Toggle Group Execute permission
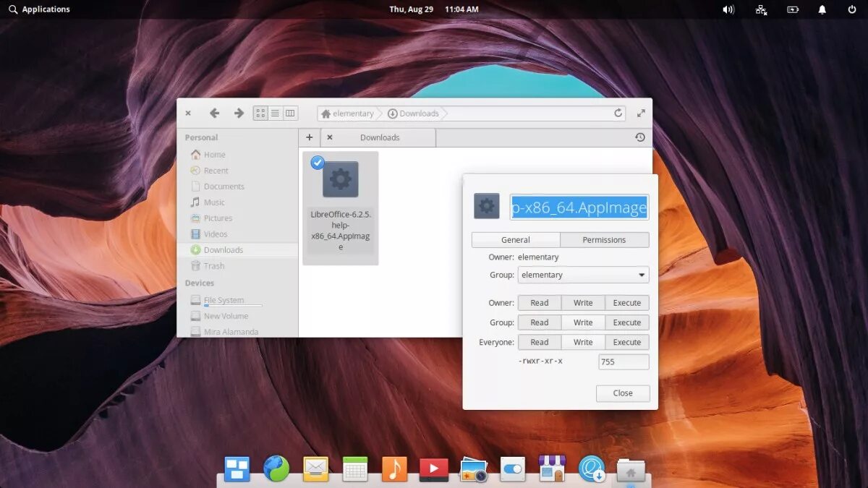 point(627,322)
